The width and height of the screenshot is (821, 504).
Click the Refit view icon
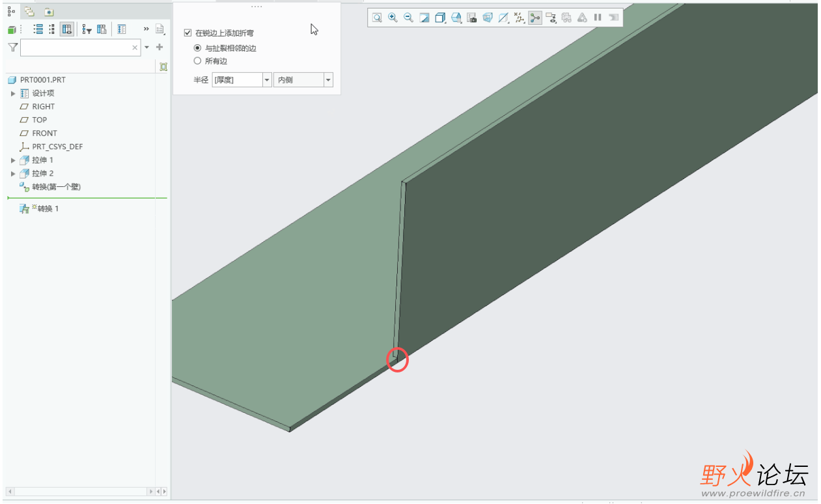tap(377, 18)
